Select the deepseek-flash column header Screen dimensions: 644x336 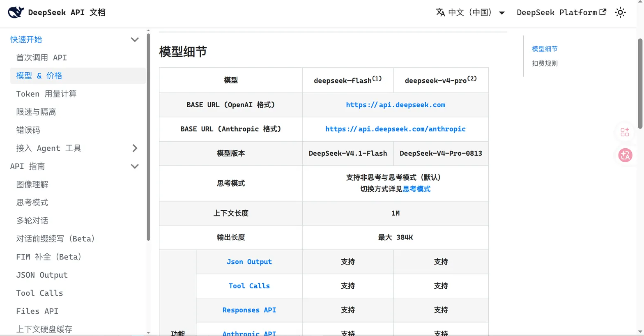tap(347, 80)
